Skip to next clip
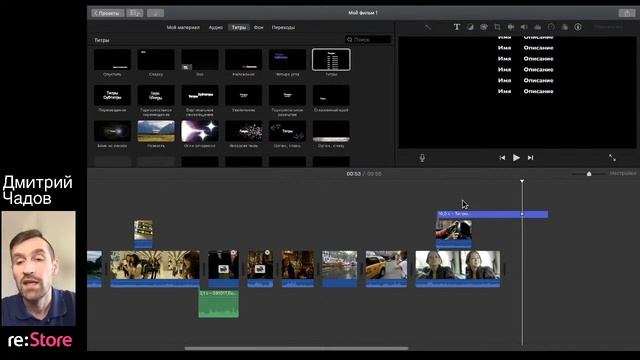 coord(531,158)
